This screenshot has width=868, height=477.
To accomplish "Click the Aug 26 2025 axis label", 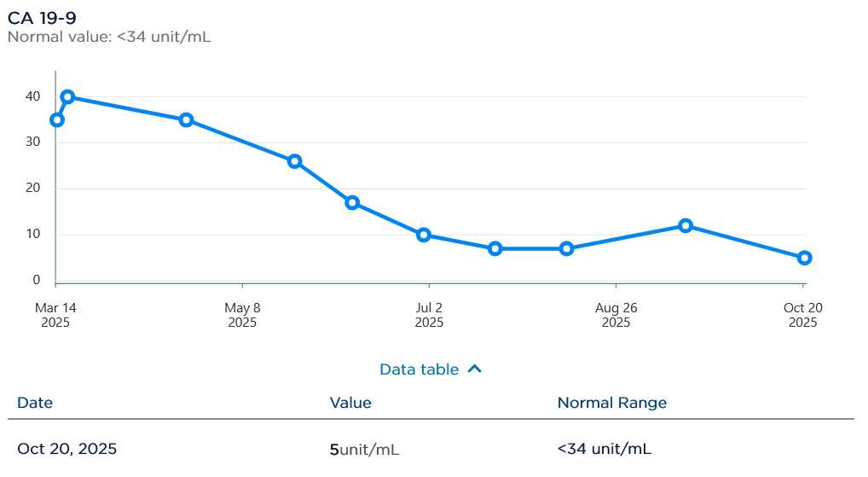I will pos(616,315).
